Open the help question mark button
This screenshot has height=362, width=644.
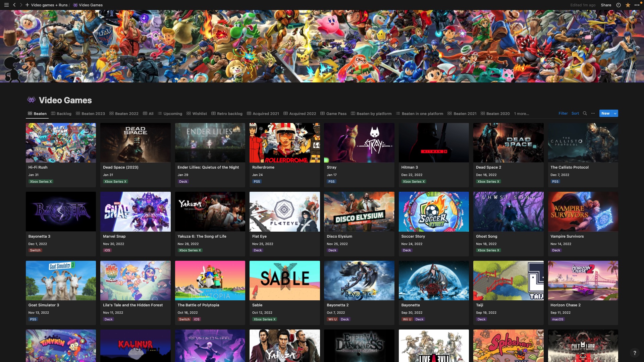tap(635, 353)
